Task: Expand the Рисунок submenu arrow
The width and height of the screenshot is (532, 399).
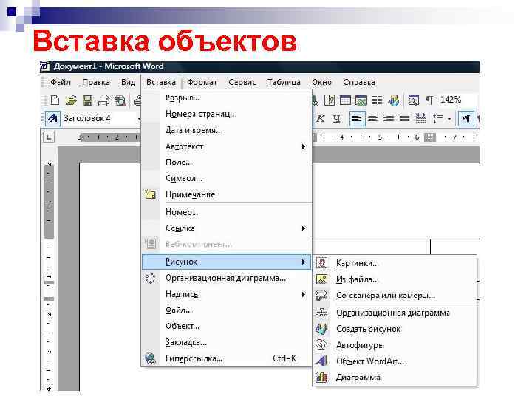Action: pyautogui.click(x=304, y=262)
